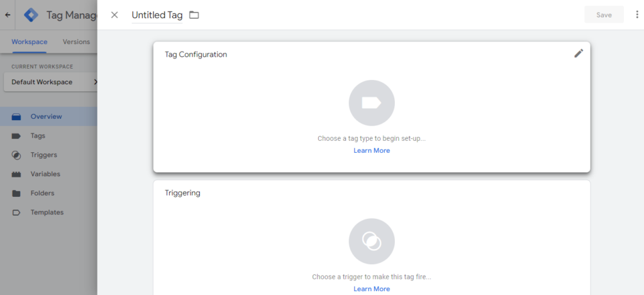Viewport: 644px width, 295px height.
Task: Click the folder icon beside Untitled Tag
Action: [194, 15]
